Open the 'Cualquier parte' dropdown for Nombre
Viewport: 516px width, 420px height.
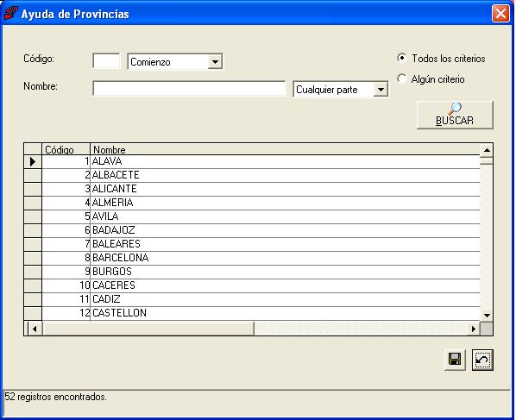381,90
